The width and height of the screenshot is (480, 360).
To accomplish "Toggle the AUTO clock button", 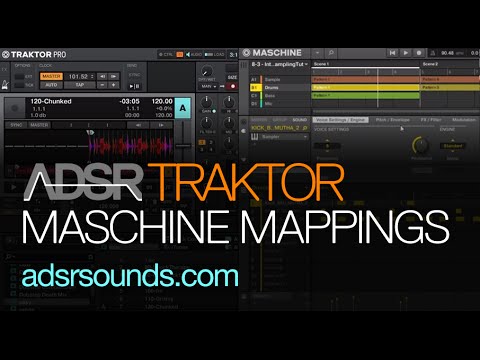I will pos(51,85).
